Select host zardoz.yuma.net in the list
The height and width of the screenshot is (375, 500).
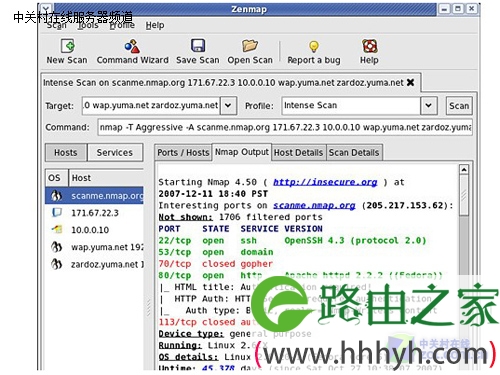click(94, 264)
